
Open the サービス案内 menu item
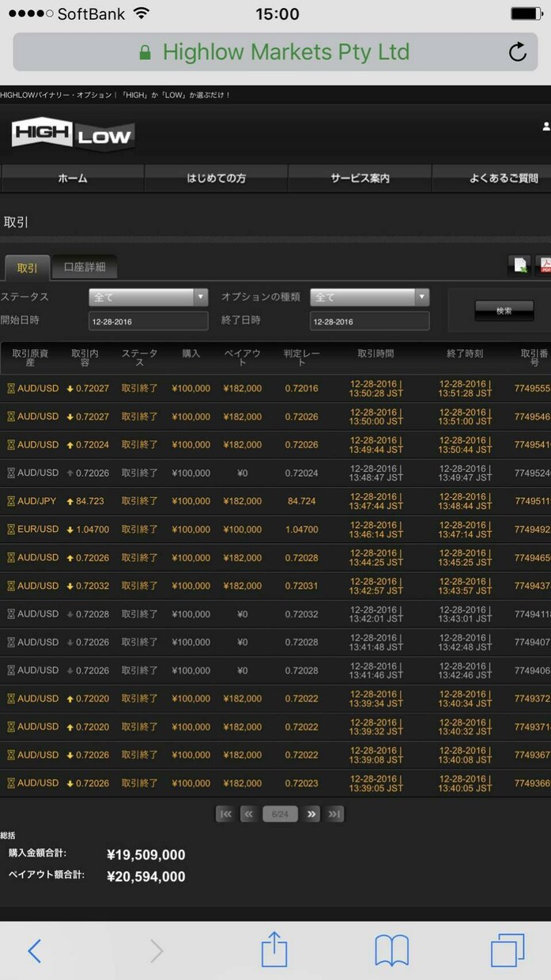[360, 179]
